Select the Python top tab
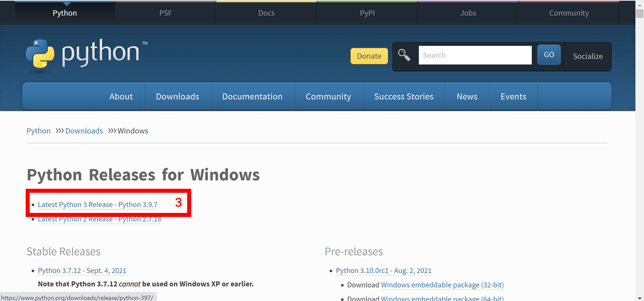 coord(65,13)
